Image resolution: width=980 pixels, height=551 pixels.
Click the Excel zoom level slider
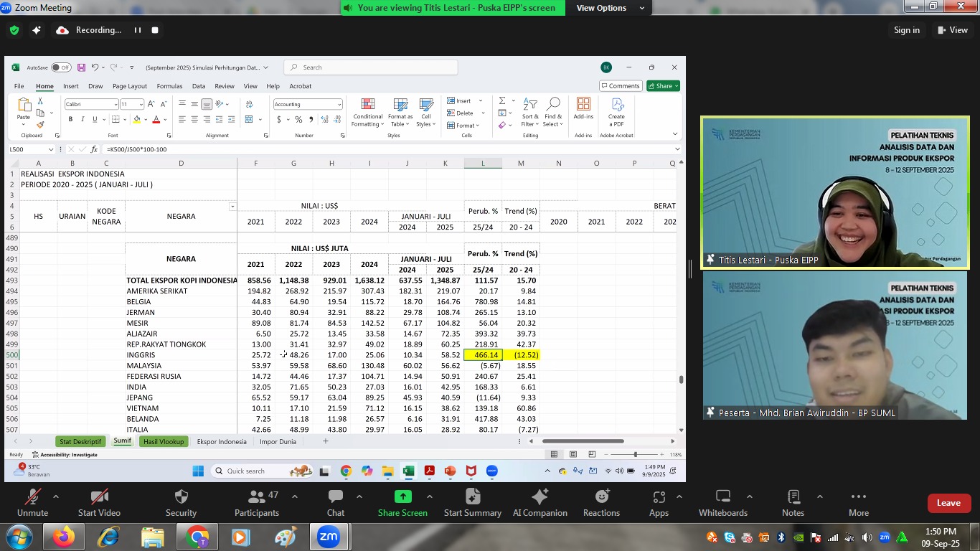point(635,454)
